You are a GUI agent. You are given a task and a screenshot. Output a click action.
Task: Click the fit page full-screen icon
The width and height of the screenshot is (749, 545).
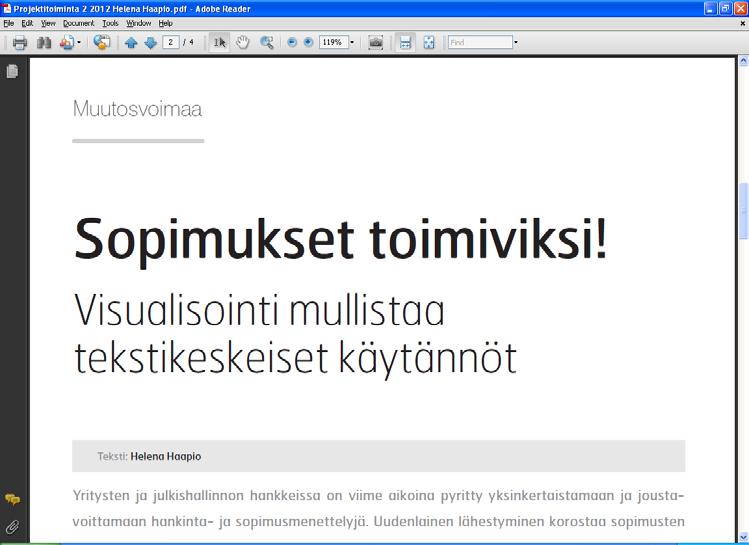click(x=429, y=43)
